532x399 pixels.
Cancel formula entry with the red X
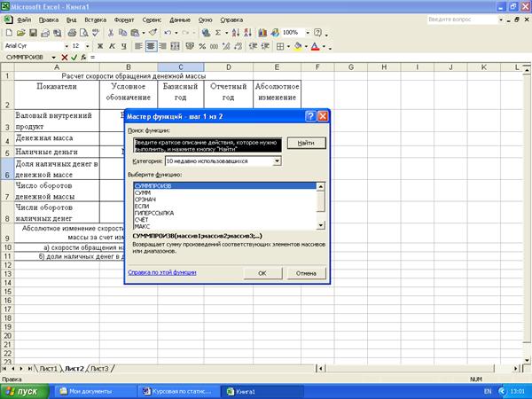coord(66,57)
